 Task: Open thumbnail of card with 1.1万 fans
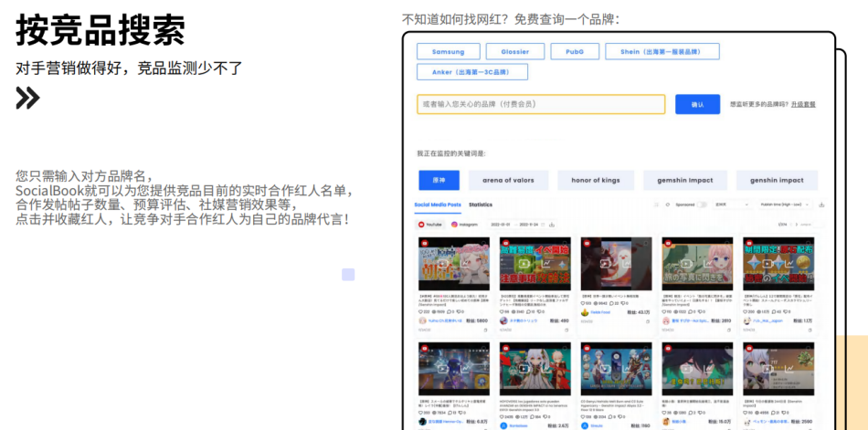coord(778,264)
